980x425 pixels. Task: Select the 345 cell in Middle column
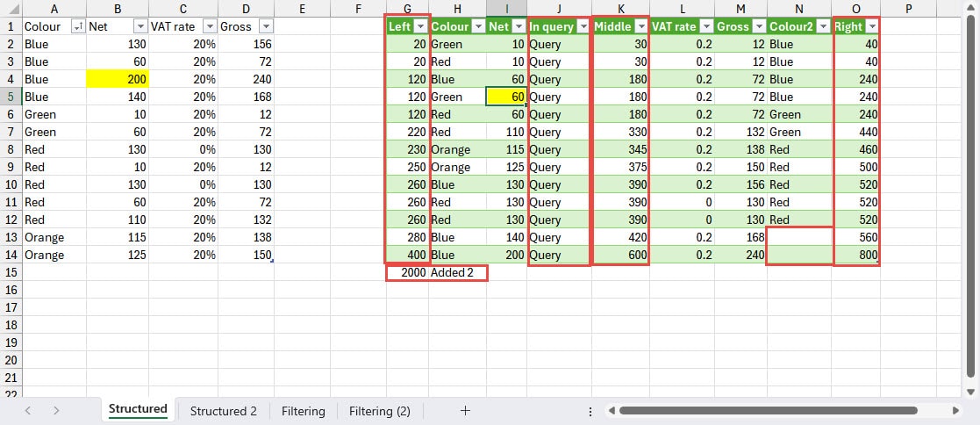(x=620, y=149)
